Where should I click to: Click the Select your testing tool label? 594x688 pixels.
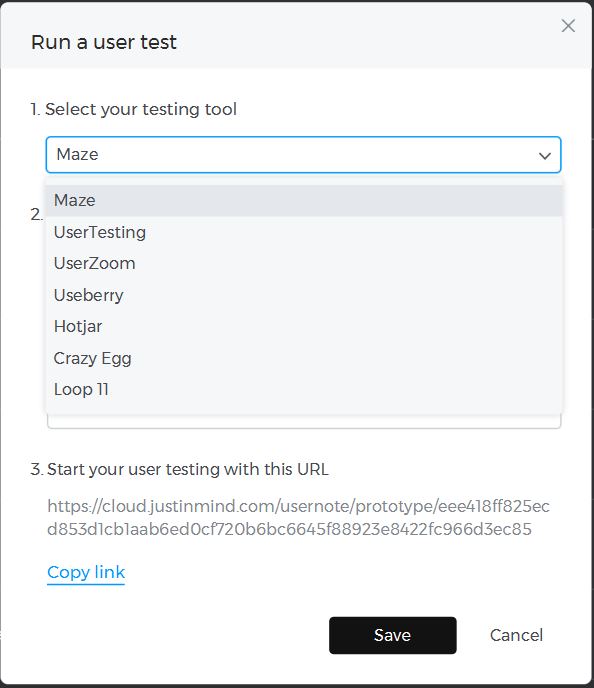pos(134,109)
